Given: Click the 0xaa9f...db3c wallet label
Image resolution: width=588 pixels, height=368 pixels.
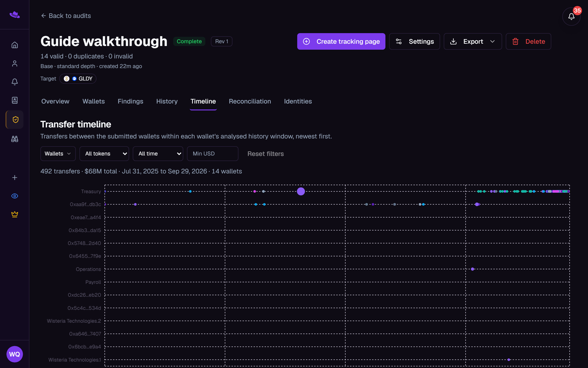Looking at the screenshot, I should 85,204.
